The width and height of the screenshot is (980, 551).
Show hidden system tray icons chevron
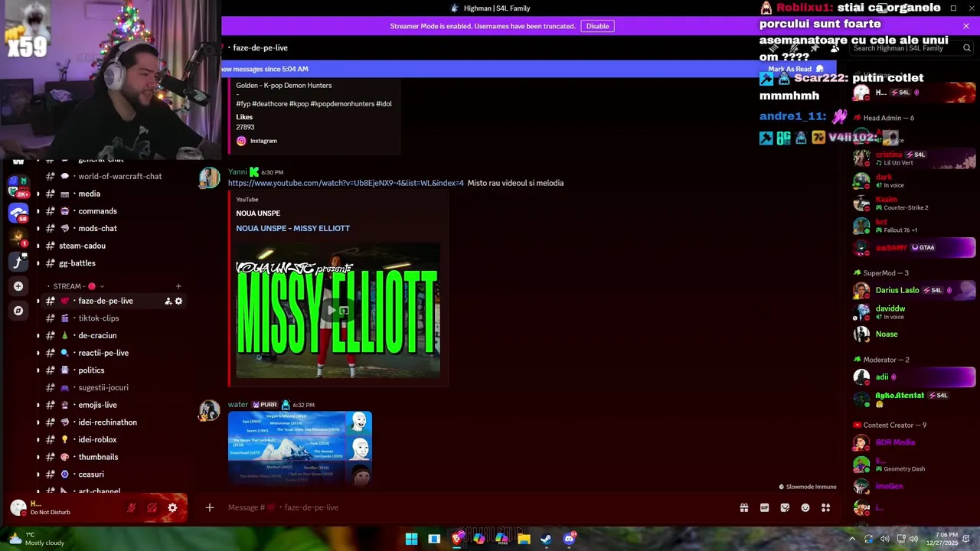coord(851,539)
